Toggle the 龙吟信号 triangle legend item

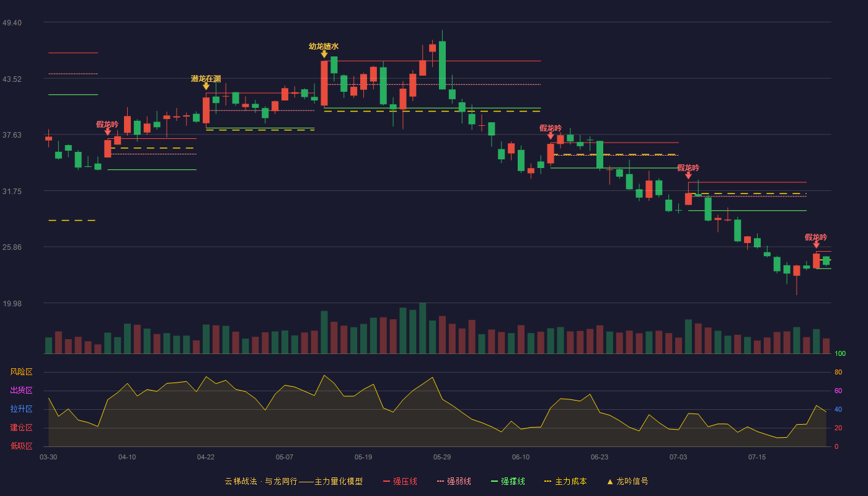coord(627,481)
